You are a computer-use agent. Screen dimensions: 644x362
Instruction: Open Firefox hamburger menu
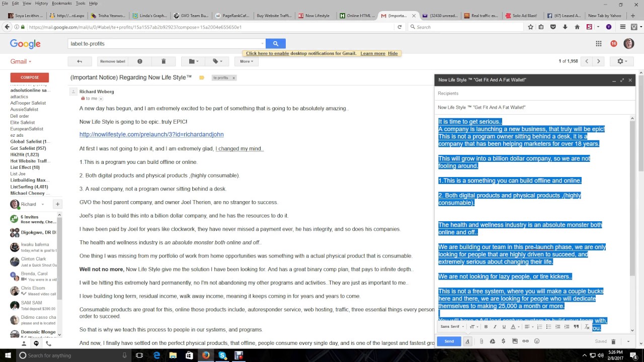tap(623, 27)
